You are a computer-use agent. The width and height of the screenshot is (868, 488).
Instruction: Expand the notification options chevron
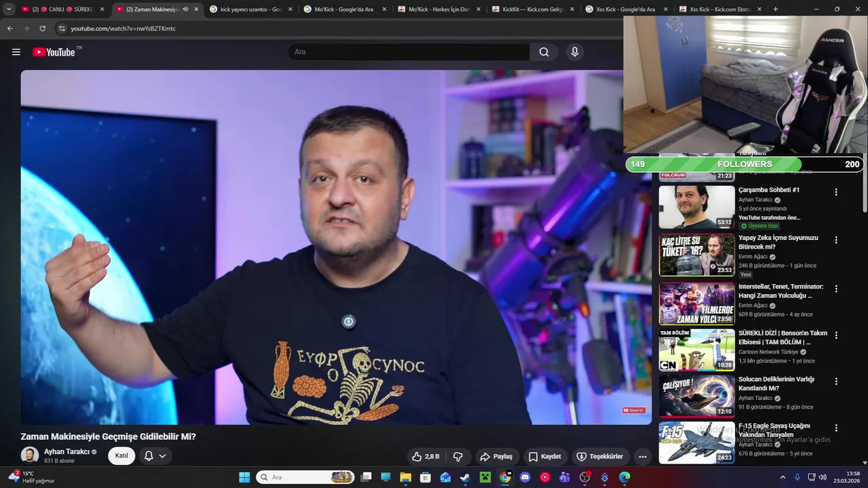click(162, 456)
